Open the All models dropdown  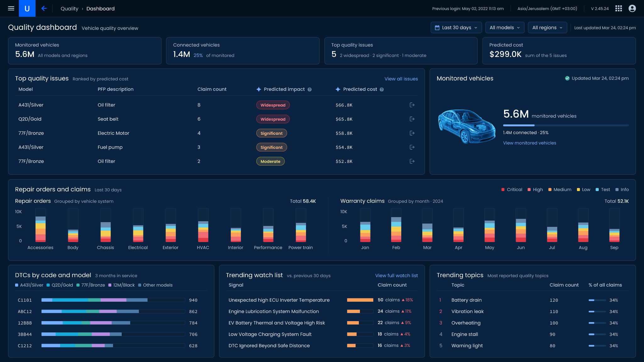(x=505, y=28)
